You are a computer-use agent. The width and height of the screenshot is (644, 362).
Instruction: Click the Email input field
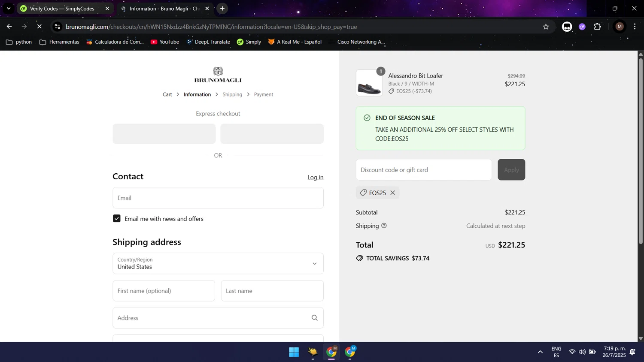(218, 198)
